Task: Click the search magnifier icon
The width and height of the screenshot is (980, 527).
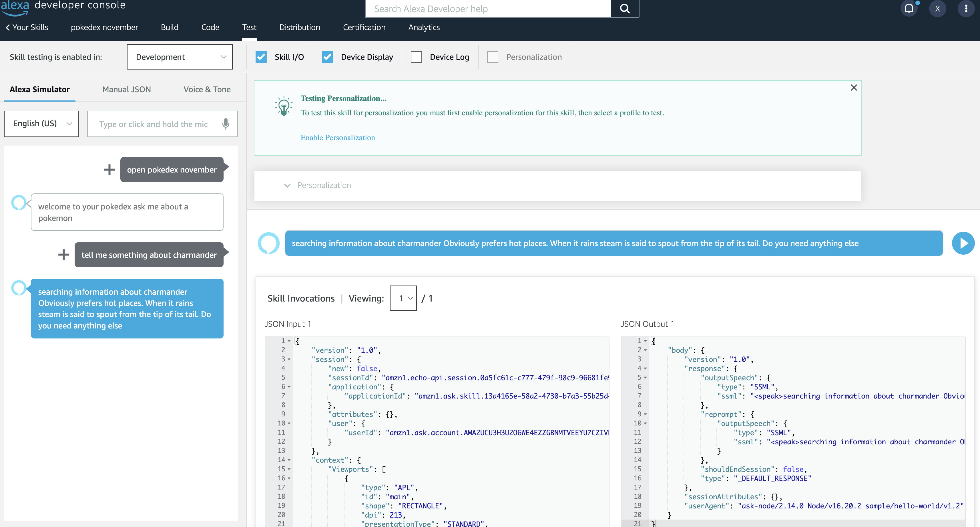Action: 625,8
